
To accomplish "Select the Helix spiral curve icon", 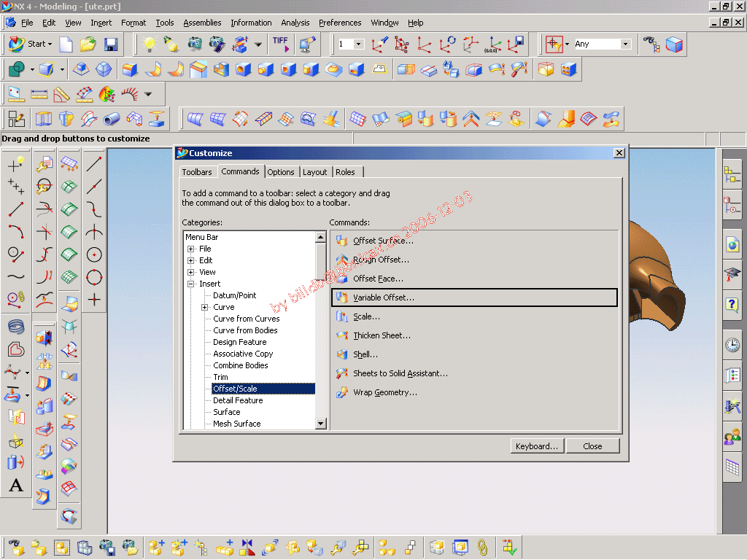I will (16, 327).
